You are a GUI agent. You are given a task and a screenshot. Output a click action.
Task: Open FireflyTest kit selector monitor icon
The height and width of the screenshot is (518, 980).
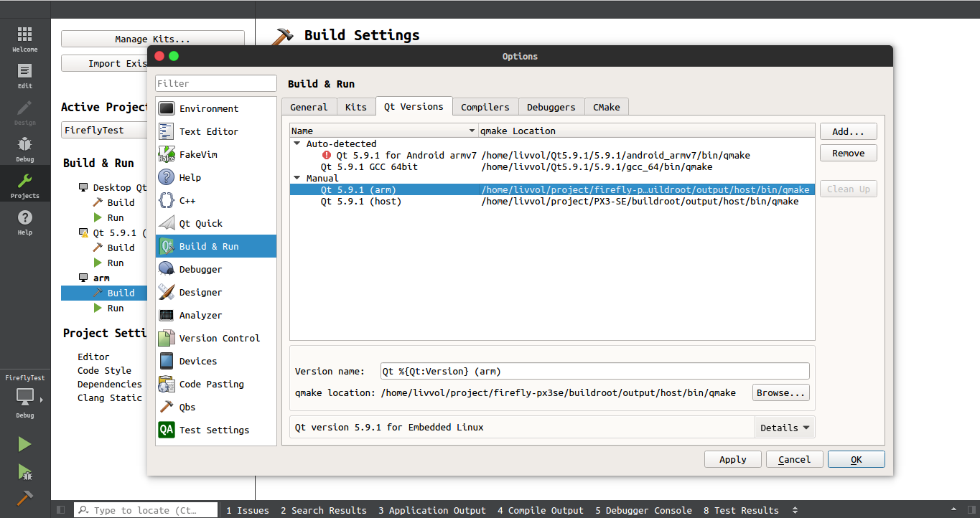coord(25,397)
